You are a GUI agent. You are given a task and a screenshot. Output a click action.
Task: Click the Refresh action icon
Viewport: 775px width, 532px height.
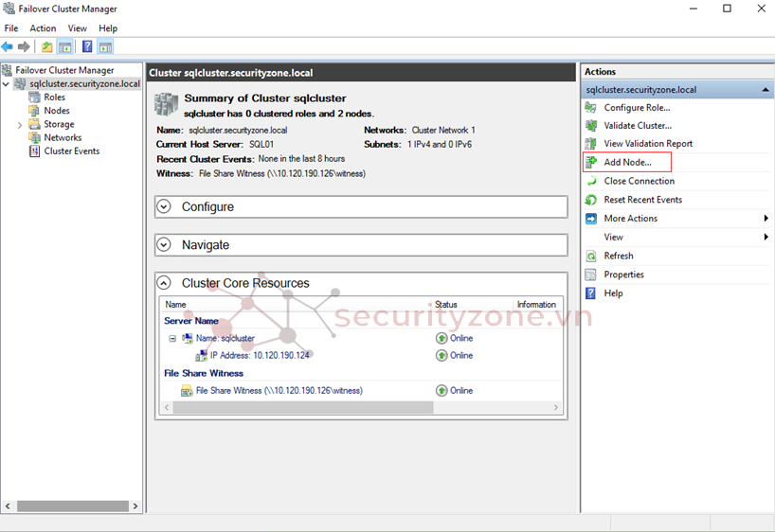point(591,256)
